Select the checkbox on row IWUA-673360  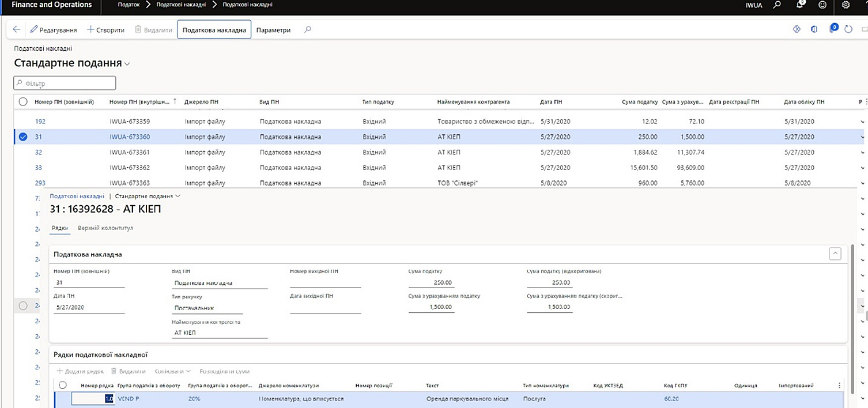click(x=22, y=137)
